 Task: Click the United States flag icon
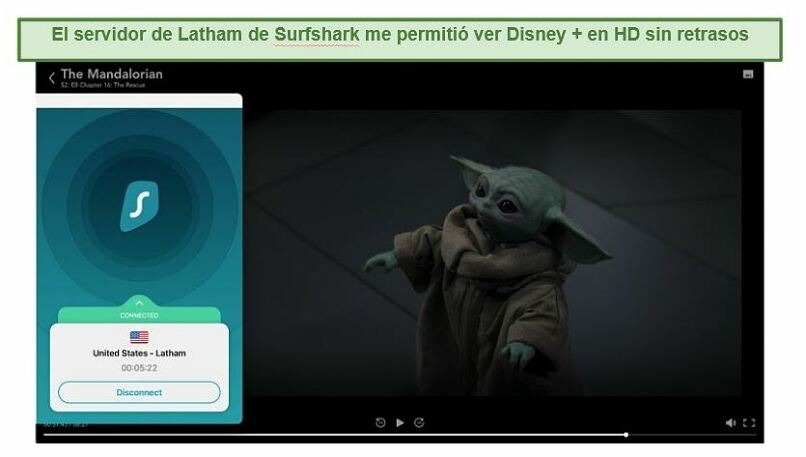coord(139,337)
